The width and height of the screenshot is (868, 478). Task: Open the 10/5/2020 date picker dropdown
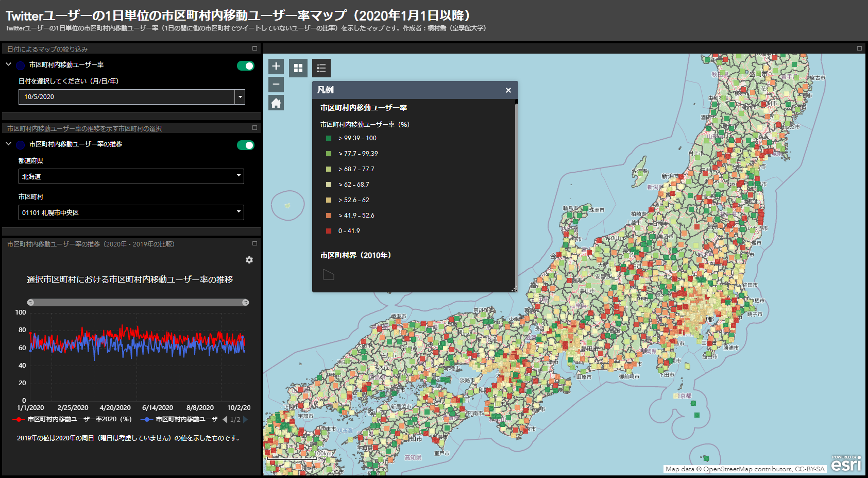[x=240, y=97]
